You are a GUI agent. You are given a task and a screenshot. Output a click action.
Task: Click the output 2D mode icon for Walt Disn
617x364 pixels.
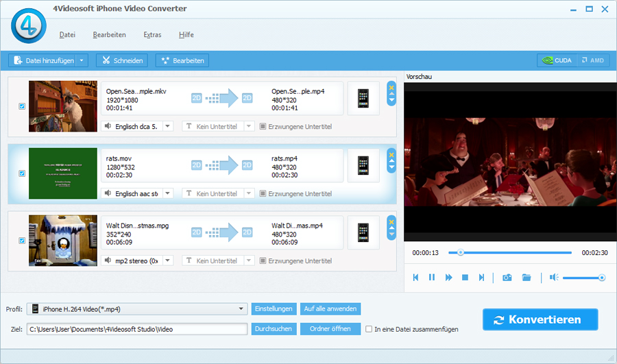247,232
